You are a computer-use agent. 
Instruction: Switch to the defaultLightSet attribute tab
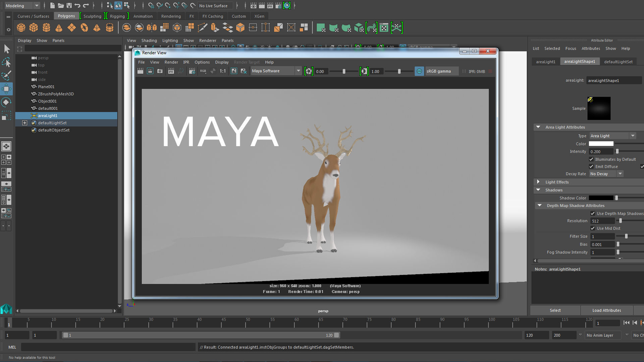[x=618, y=62]
